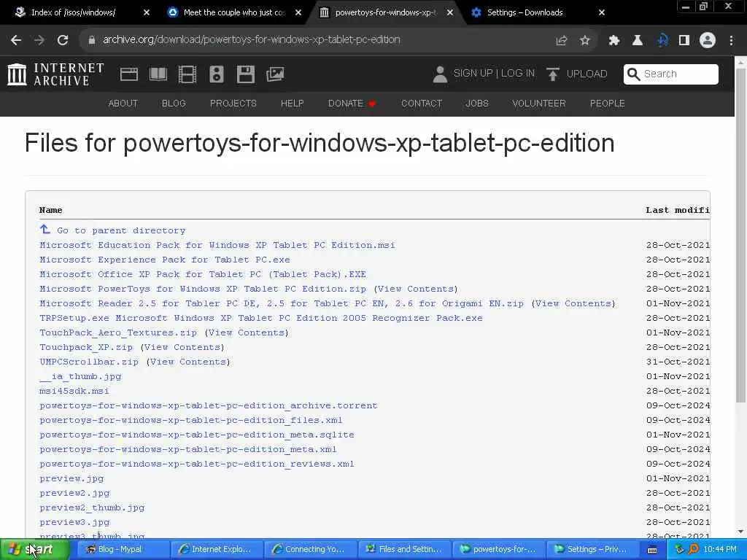Viewport: 747px width, 560px height.
Task: Click the browser back arrow
Action: [16, 40]
